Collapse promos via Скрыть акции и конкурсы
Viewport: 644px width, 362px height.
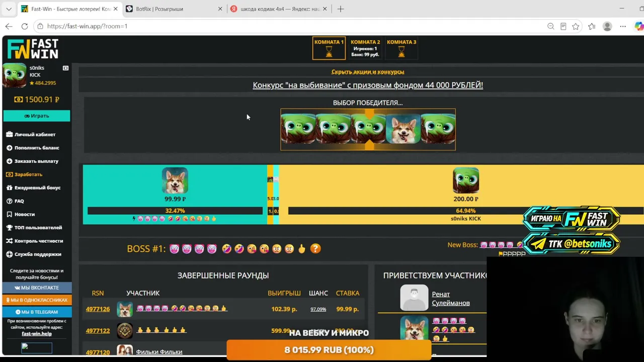click(368, 72)
